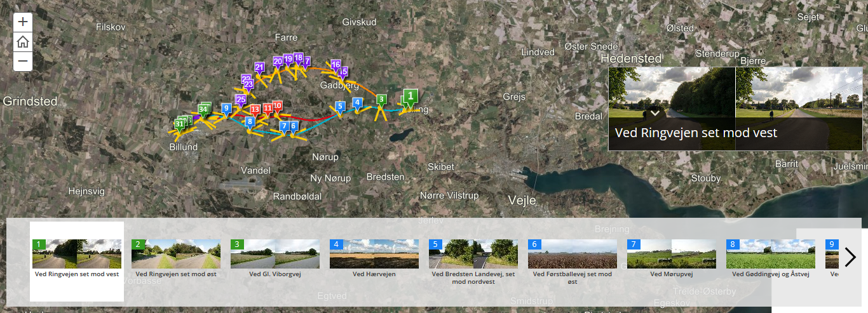The width and height of the screenshot is (868, 313).
Task: Select red map marker 10
Action: [277, 107]
